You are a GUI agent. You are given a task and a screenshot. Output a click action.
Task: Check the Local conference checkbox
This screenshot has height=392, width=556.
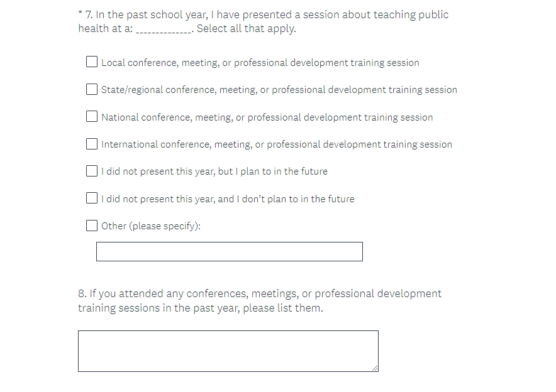[x=92, y=62]
